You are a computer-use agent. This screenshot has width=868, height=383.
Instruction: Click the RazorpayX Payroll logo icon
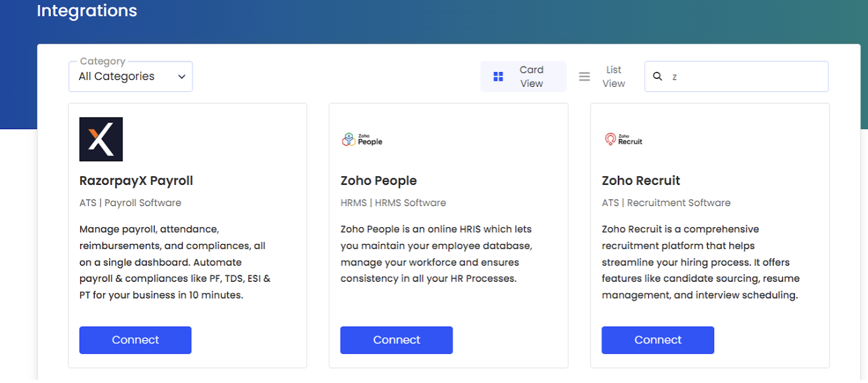(x=101, y=139)
